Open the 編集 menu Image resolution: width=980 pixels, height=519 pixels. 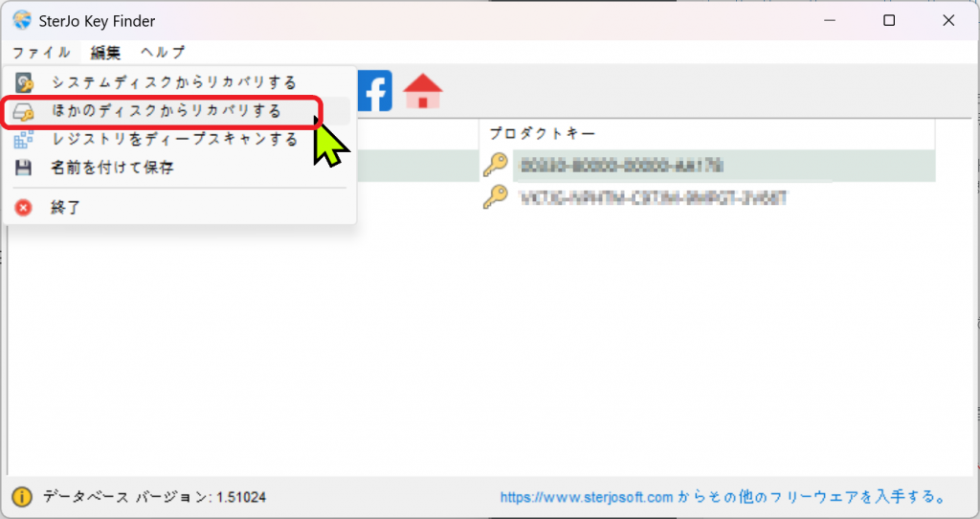(x=105, y=53)
